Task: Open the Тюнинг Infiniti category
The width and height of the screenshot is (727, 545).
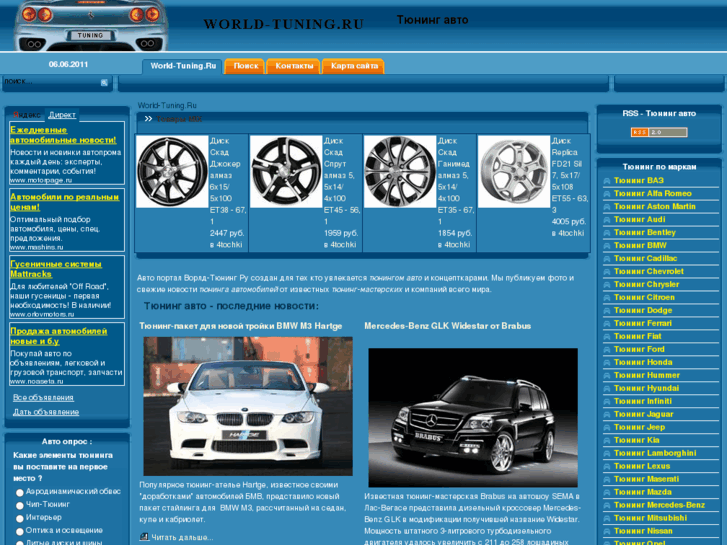Action: [x=643, y=401]
